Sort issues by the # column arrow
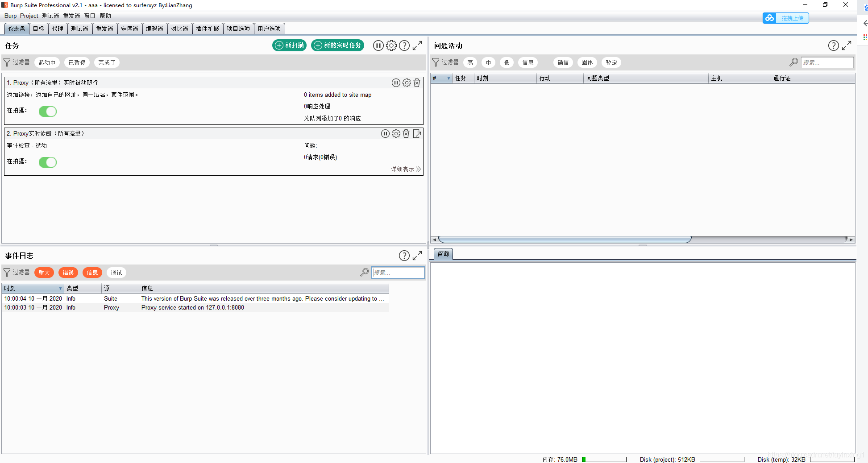This screenshot has height=463, width=868. coord(449,78)
